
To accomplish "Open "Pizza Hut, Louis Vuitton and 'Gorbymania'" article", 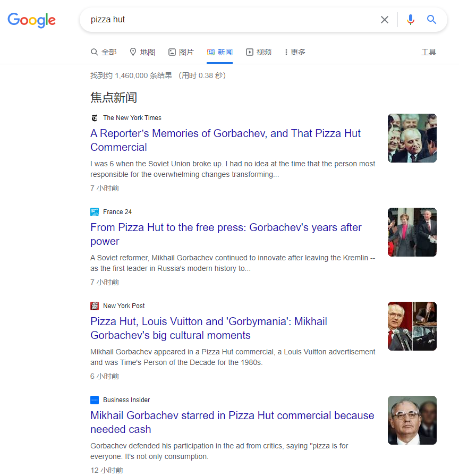I will coord(209,328).
